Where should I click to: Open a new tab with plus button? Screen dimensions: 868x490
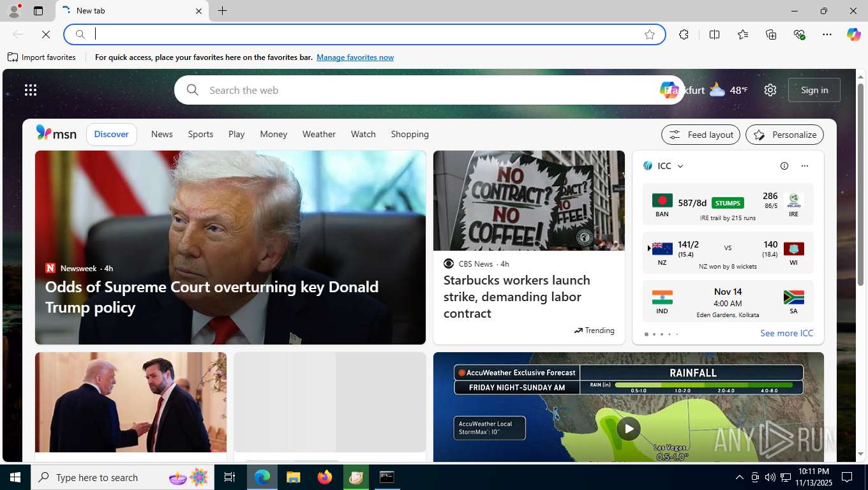point(222,11)
